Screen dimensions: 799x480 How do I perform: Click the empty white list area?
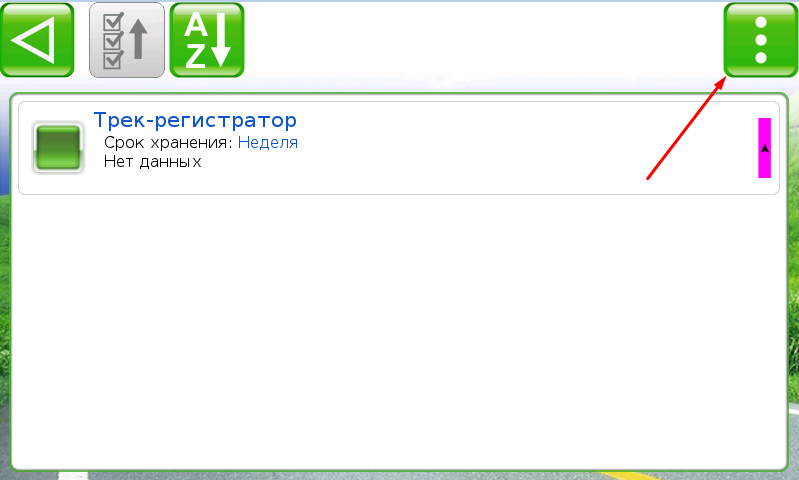pyautogui.click(x=400, y=330)
